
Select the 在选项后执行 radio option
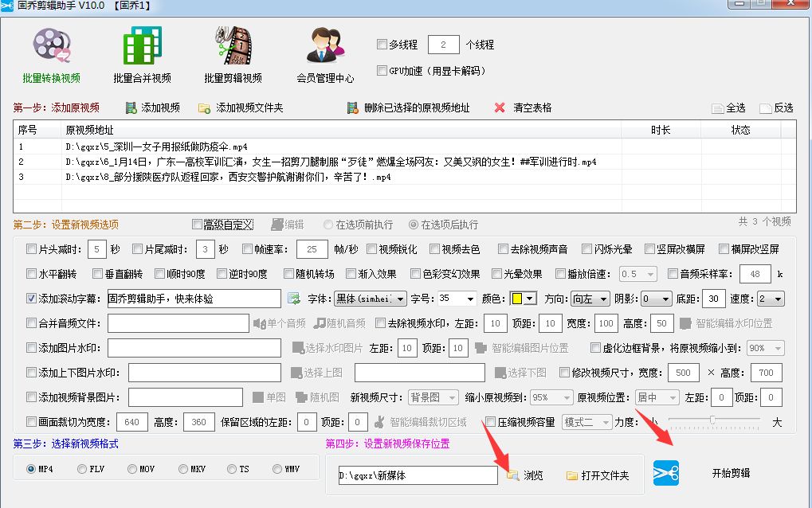(414, 225)
